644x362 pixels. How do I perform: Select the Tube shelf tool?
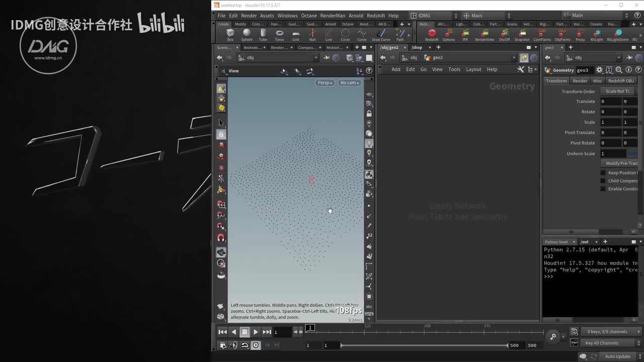(263, 35)
